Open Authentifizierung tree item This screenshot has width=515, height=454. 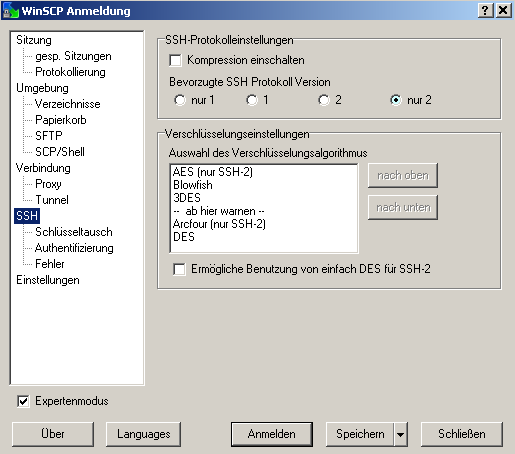click(74, 248)
